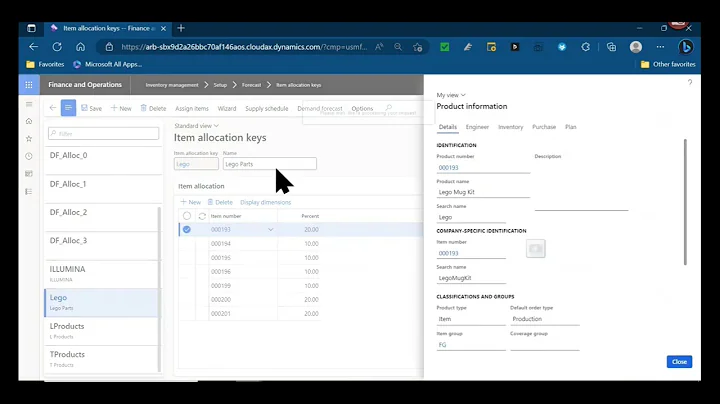
Task: Open zoom magnifier in address bar
Action: 398,47
